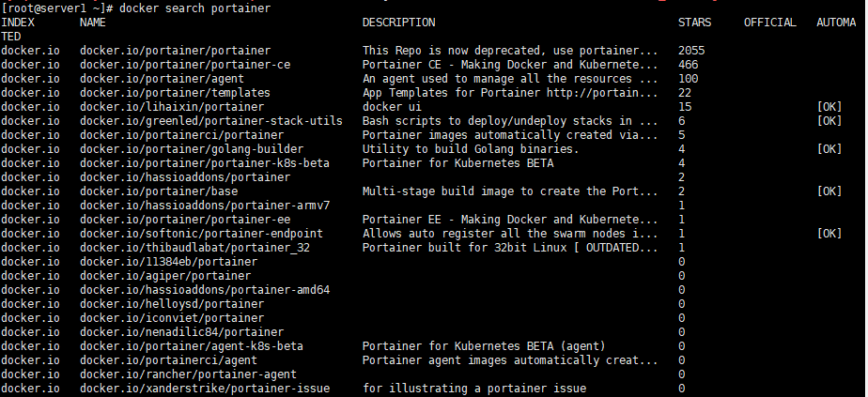Select the name docker.io/portainerci/portainer
This screenshot has width=868, height=397.
click(181, 135)
